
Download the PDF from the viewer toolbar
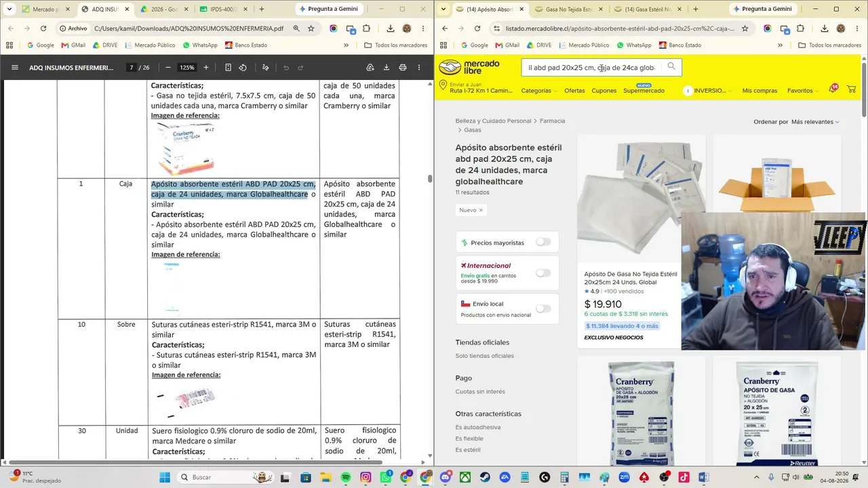pyautogui.click(x=387, y=68)
